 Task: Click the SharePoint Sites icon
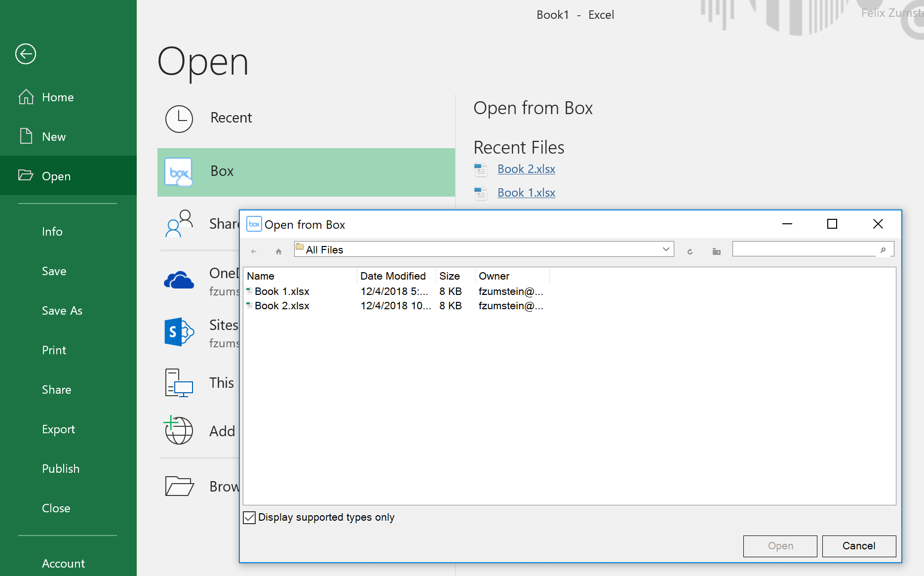[x=179, y=332]
